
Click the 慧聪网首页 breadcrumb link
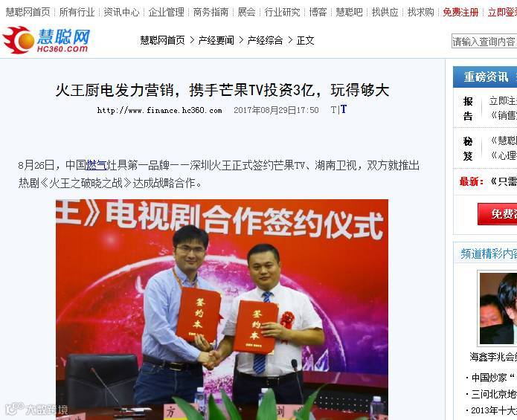click(163, 40)
